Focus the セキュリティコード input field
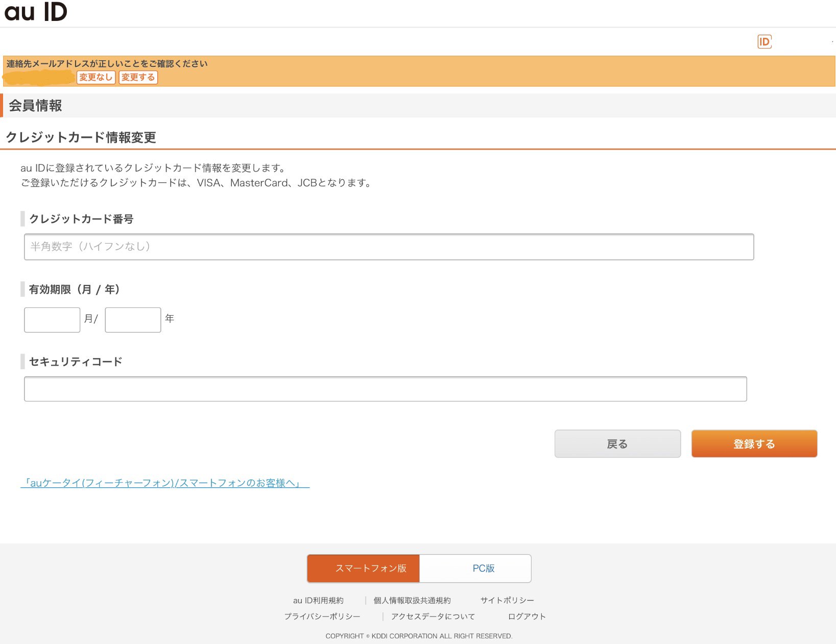The width and height of the screenshot is (836, 644). (385, 389)
